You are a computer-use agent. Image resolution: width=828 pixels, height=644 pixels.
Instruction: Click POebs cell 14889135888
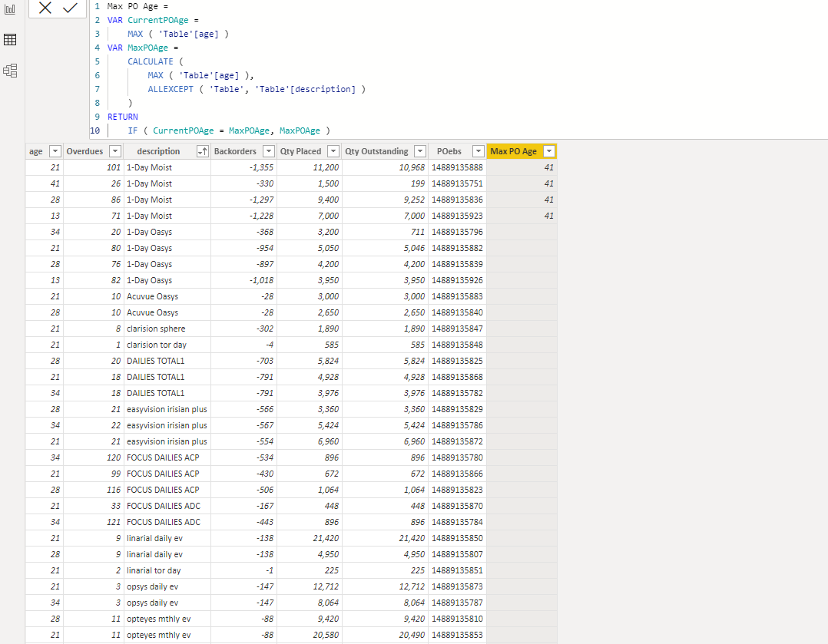[457, 167]
